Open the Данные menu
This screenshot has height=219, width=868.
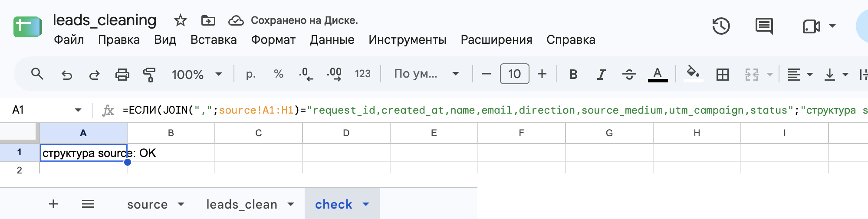(332, 40)
